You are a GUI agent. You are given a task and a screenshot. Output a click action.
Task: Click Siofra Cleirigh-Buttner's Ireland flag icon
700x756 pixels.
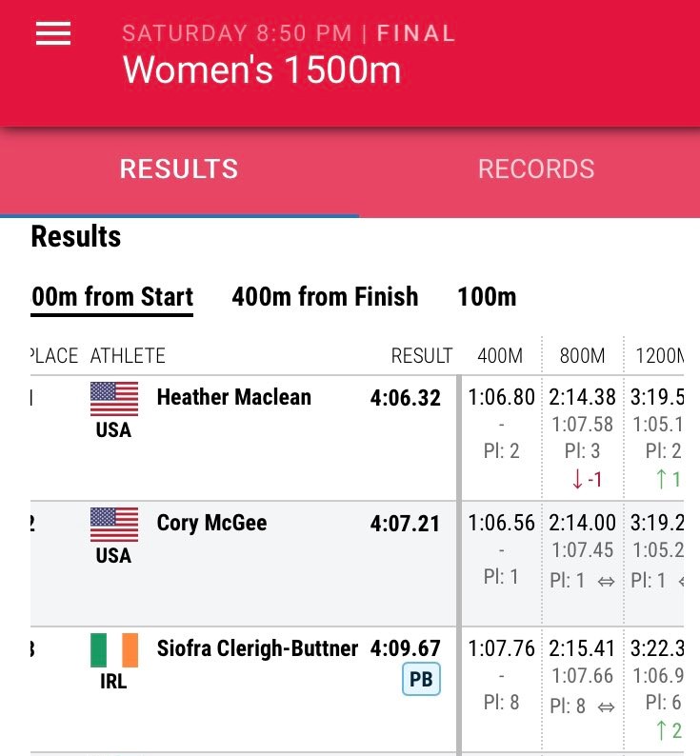tap(114, 650)
